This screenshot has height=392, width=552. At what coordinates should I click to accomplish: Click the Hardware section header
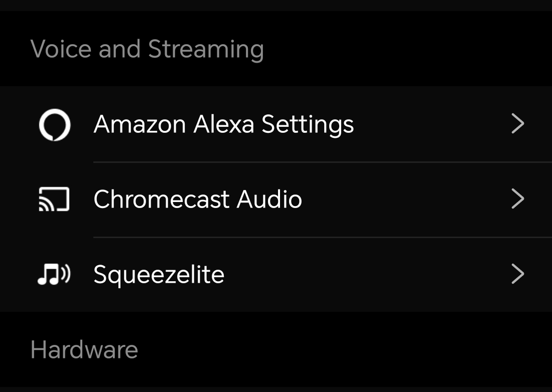coord(84,350)
